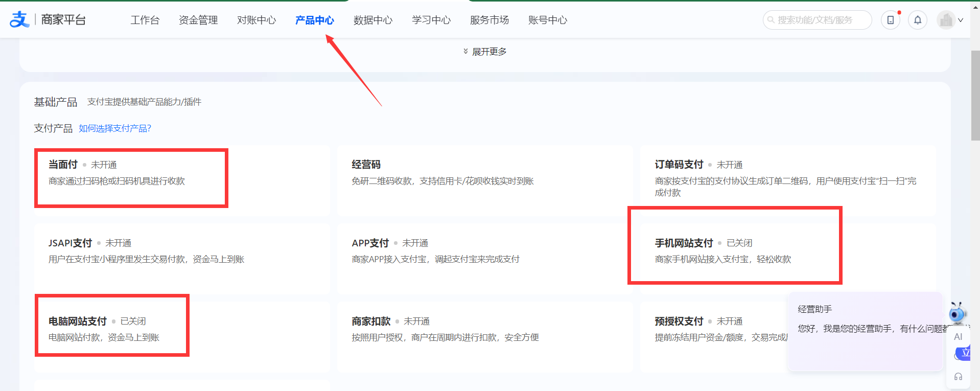Open the APP支付 product card
This screenshot has width=980, height=391.
click(x=485, y=259)
